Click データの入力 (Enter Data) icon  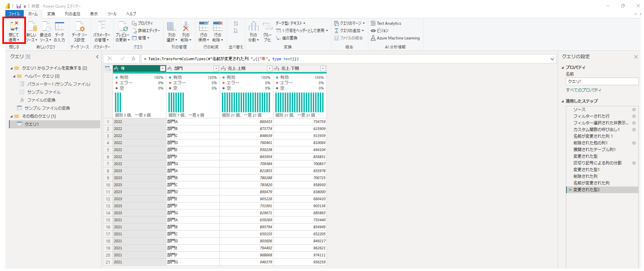60,26
